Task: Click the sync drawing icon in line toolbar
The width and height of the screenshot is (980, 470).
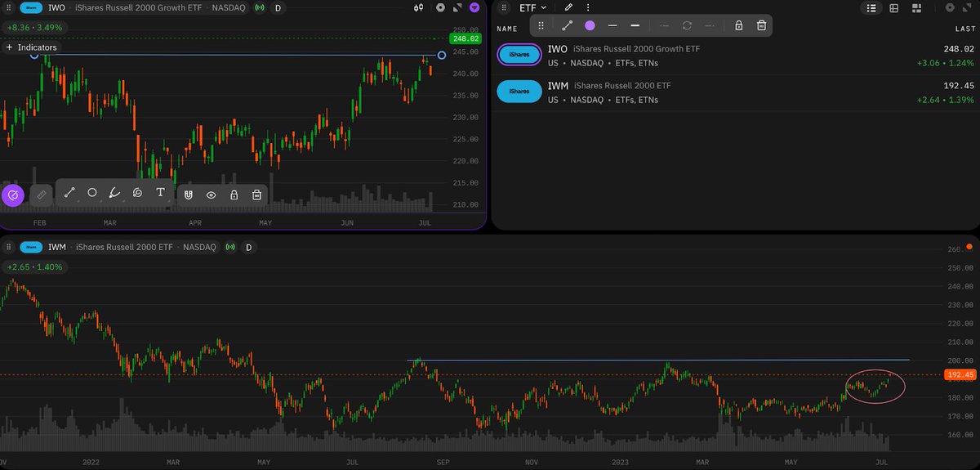Action: coord(688,25)
